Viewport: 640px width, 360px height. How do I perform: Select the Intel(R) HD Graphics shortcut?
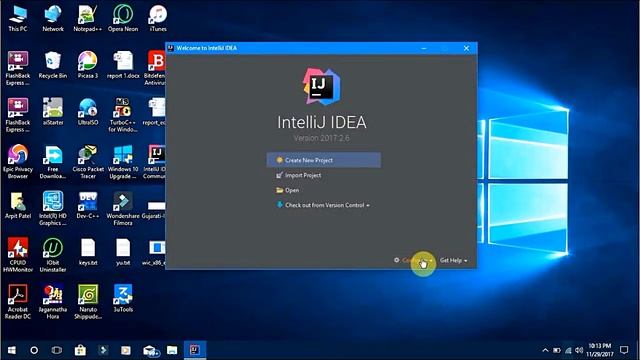point(53,208)
